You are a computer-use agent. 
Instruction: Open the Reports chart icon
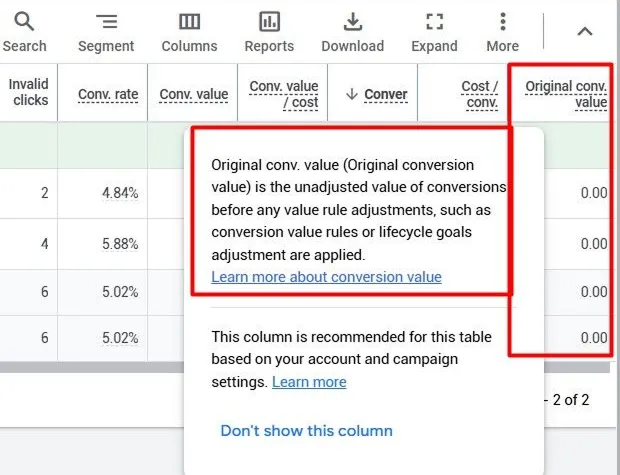click(x=269, y=21)
